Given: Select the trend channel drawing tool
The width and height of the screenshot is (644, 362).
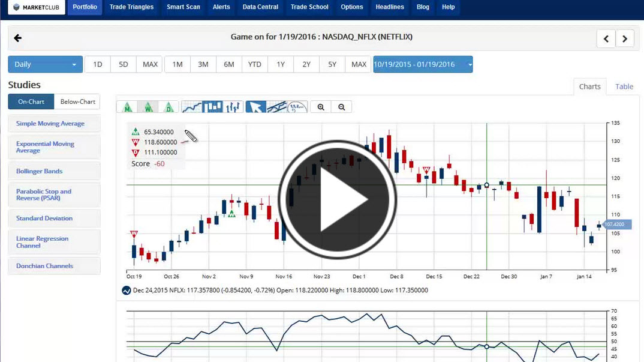Looking at the screenshot, I should pos(276,107).
